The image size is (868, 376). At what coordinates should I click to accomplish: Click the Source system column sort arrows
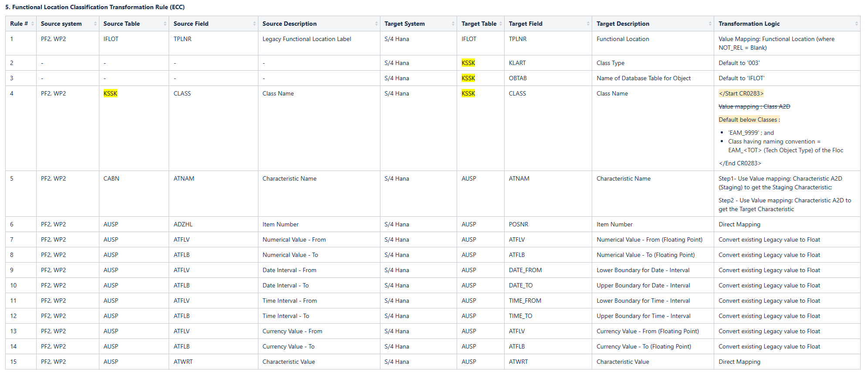tap(95, 24)
